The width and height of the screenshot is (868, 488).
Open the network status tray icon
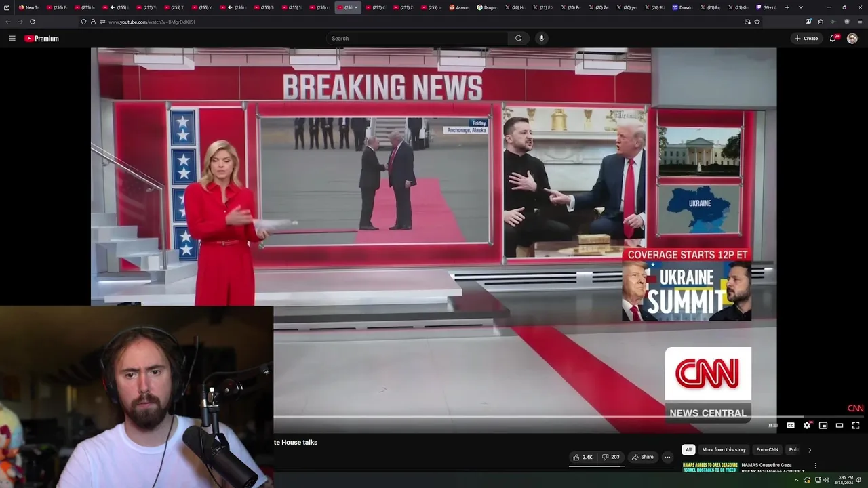(x=817, y=480)
